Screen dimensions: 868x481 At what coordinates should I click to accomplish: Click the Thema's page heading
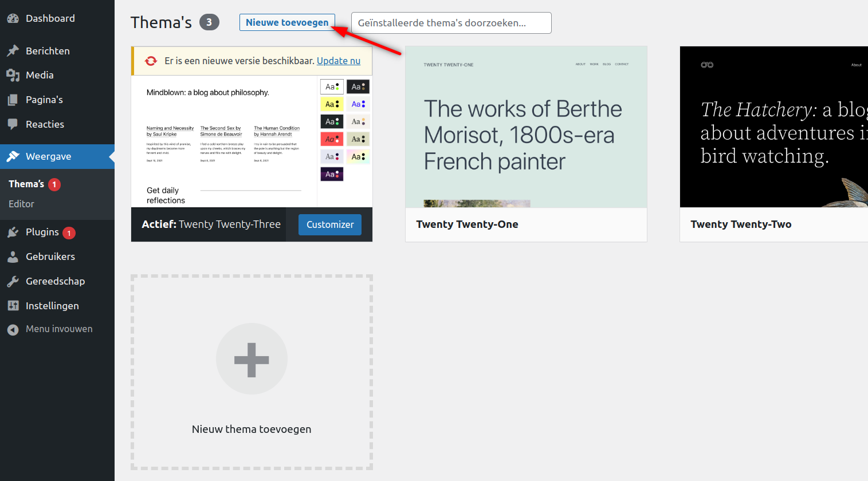click(161, 22)
